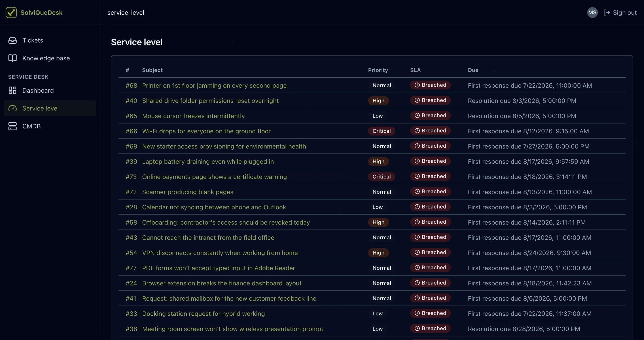Click clock icon in ticket #38 Breached badge
Viewport: 644px width, 340px height.
pyautogui.click(x=417, y=328)
